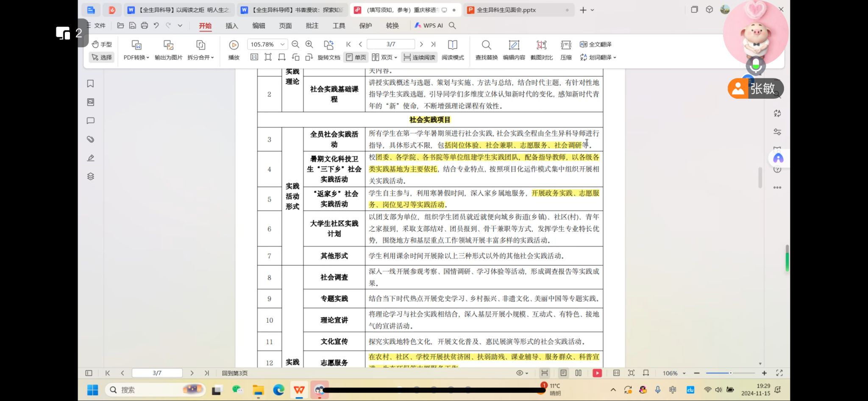Adjust the zoom slider in the status bar

pyautogui.click(x=730, y=373)
